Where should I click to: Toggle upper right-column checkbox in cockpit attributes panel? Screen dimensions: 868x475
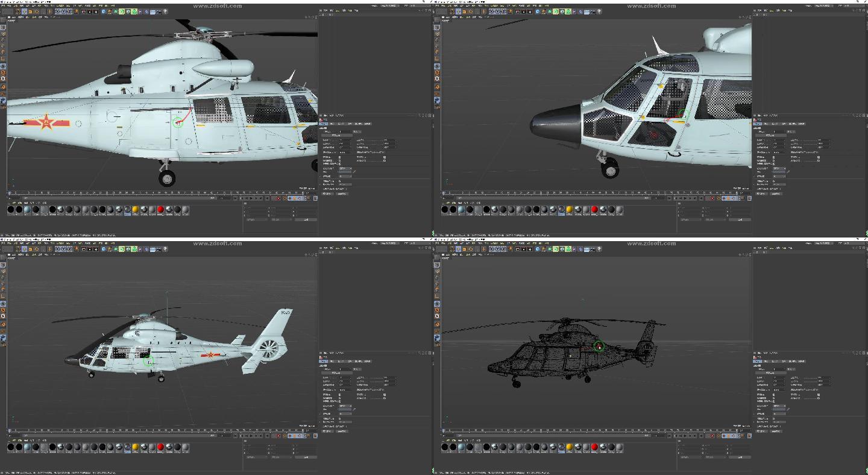(x=819, y=157)
